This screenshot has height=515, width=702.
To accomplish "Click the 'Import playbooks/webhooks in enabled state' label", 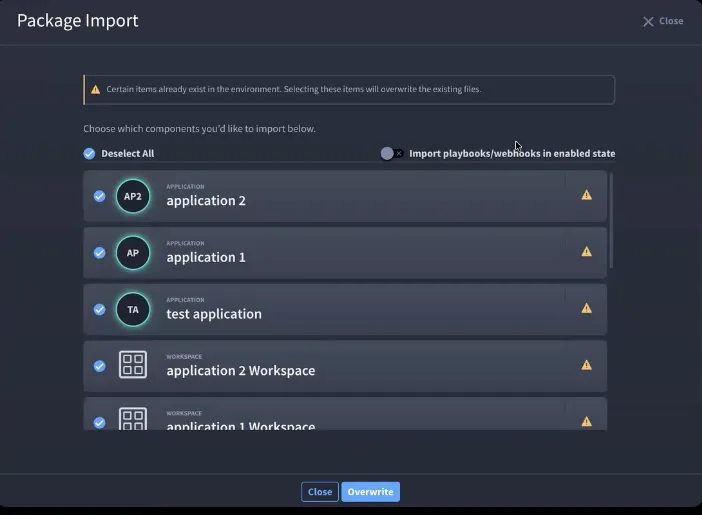I will (512, 154).
